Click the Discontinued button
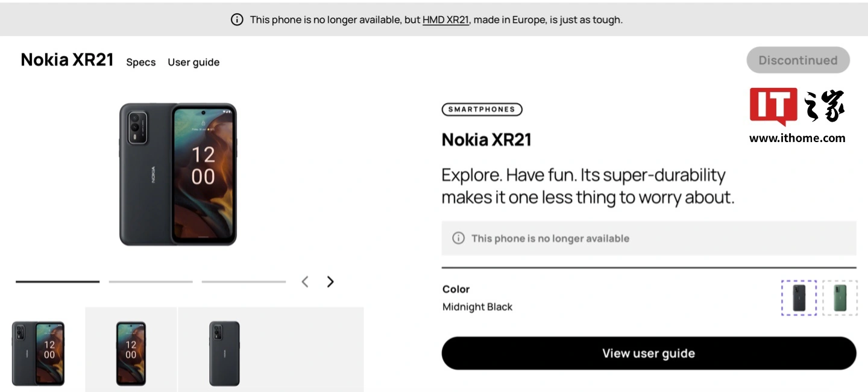 pos(798,60)
